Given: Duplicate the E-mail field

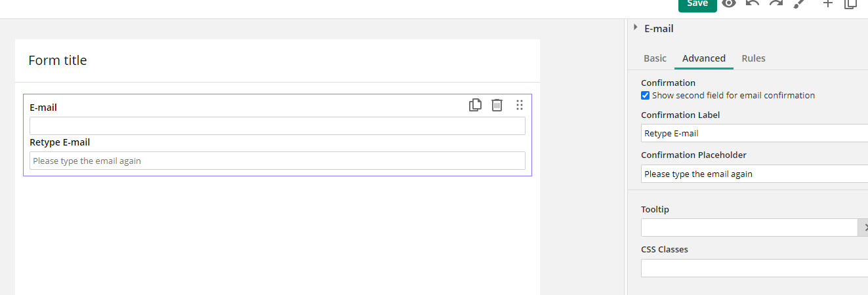Looking at the screenshot, I should coord(476,105).
